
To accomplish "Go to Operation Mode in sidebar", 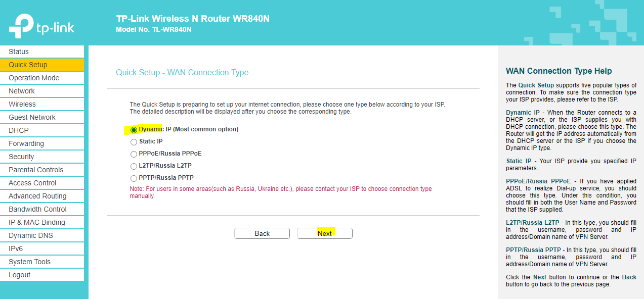I will tap(42, 78).
